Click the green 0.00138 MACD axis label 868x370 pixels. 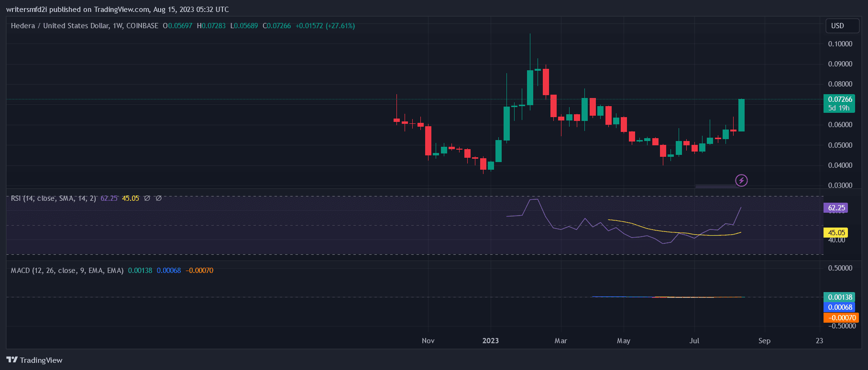click(x=840, y=297)
